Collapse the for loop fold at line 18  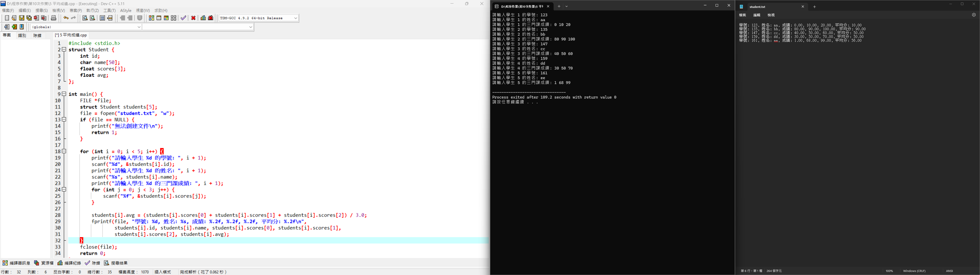64,151
